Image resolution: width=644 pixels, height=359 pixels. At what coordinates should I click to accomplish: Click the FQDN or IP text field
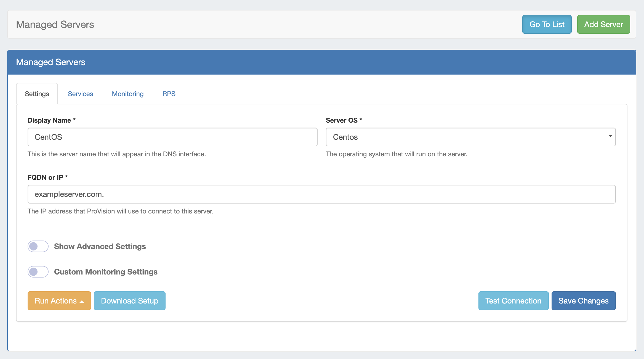[321, 194]
